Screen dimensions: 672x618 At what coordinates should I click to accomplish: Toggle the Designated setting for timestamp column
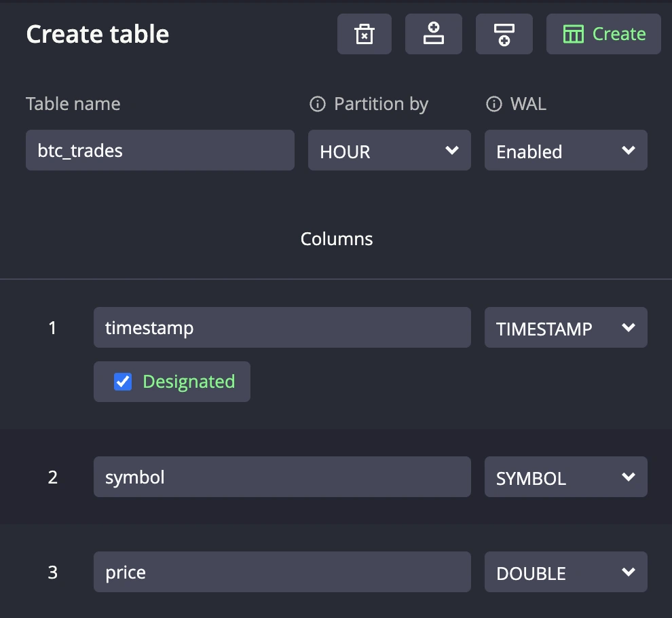122,382
